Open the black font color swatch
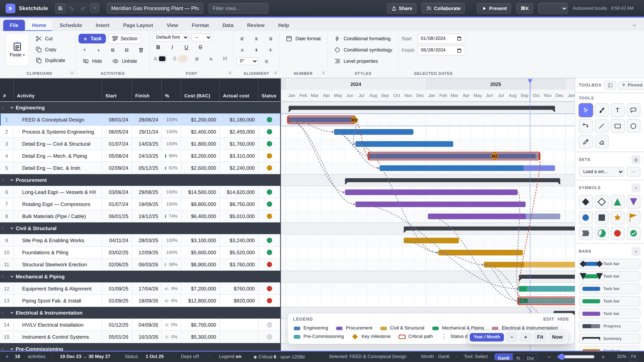This screenshot has width=644, height=362. click(x=162, y=59)
